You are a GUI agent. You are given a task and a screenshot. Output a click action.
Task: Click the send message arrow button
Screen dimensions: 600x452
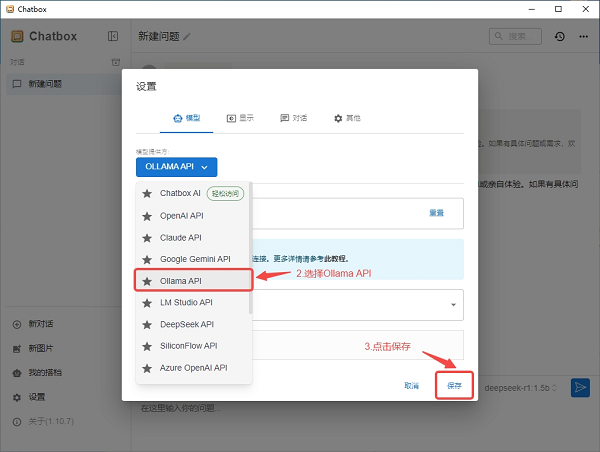(x=580, y=387)
